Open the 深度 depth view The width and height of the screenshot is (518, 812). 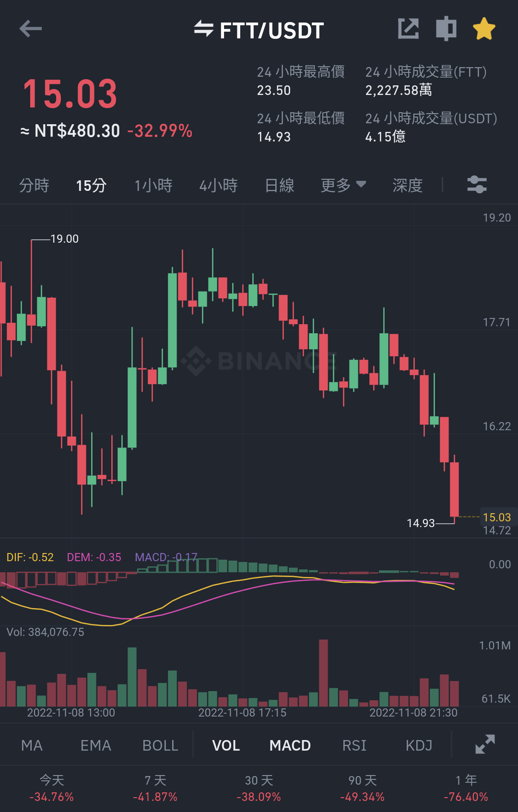pyautogui.click(x=407, y=185)
